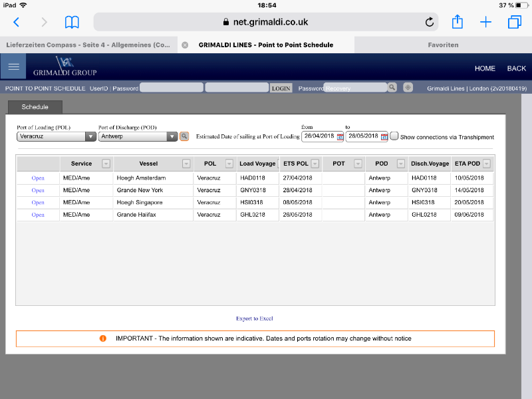The height and width of the screenshot is (399, 532).
Task: Click the LOGIN button
Action: click(x=281, y=88)
